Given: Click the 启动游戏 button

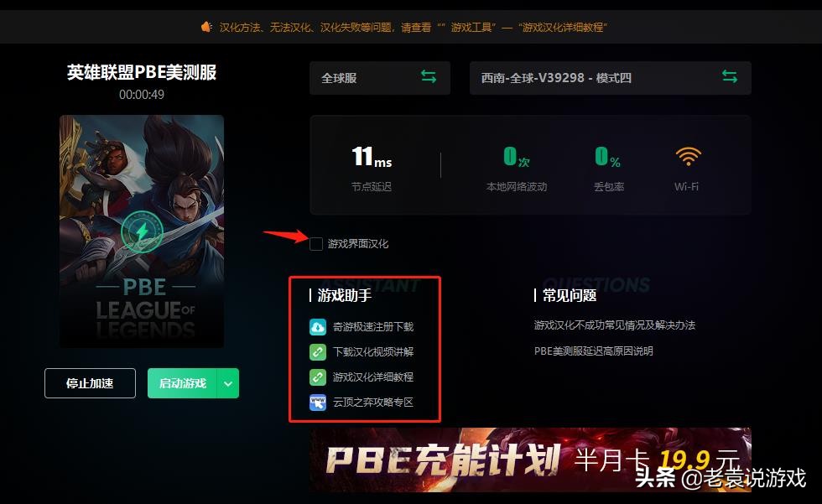Looking at the screenshot, I should [183, 383].
